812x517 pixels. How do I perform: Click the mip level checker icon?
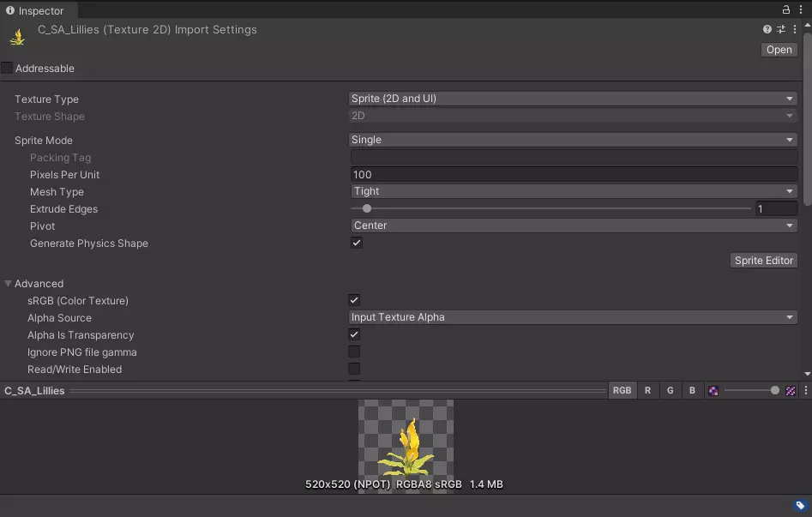tap(791, 391)
